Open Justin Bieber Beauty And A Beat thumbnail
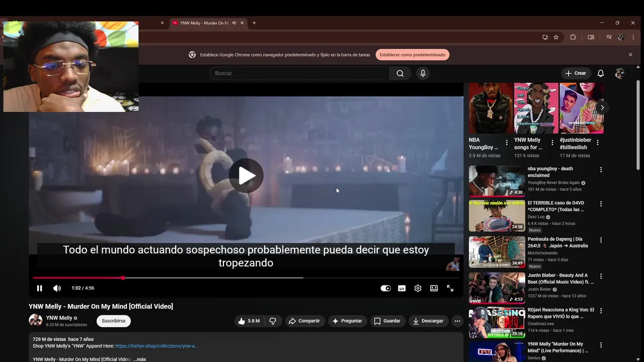 [497, 288]
